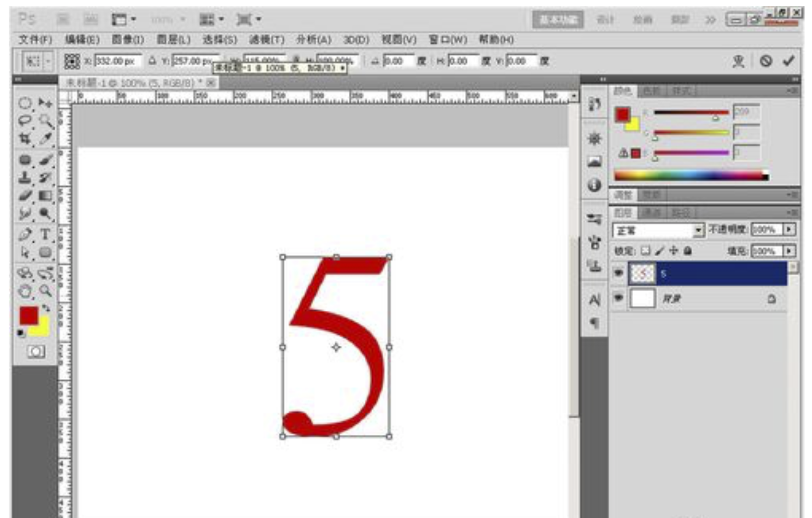Open the View Extras dropdown in application bar
812x518 pixels.
(x=123, y=19)
